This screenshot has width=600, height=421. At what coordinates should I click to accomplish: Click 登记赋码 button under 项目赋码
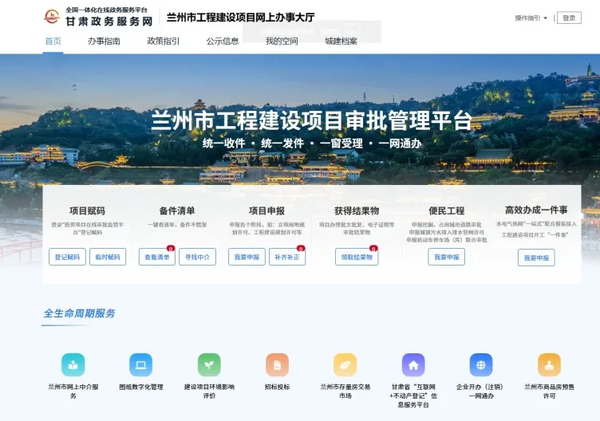(67, 257)
